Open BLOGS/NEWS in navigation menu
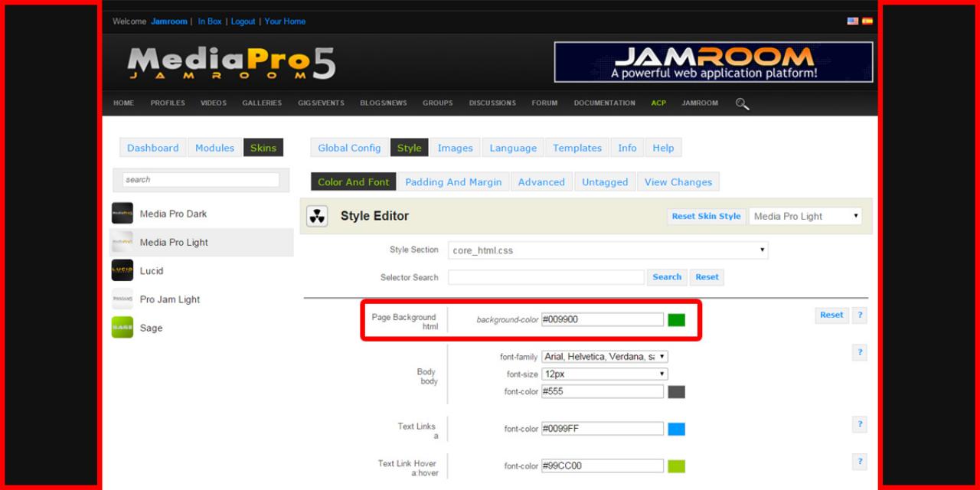This screenshot has height=490, width=980. click(384, 103)
